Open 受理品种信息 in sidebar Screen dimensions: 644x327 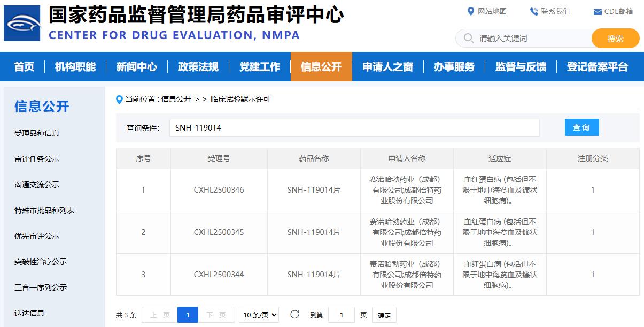37,133
